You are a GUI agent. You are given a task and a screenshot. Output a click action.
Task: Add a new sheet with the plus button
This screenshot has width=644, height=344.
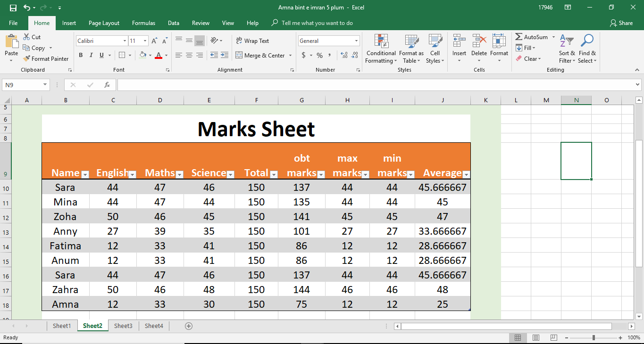coord(188,325)
